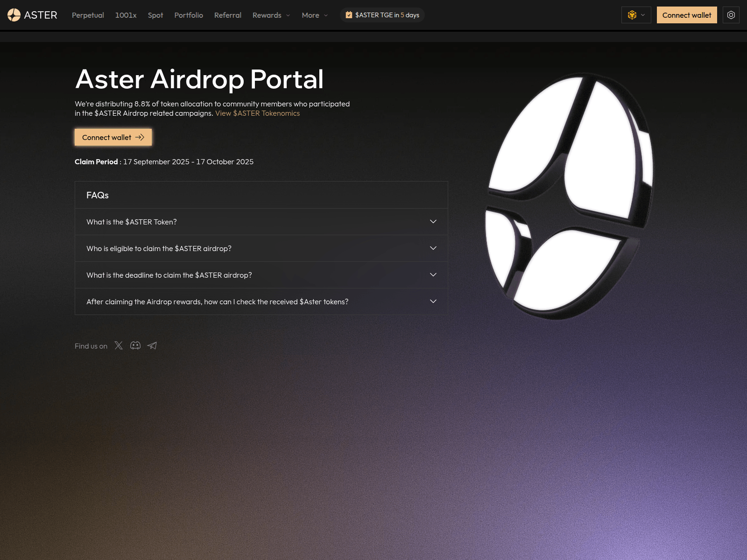The image size is (747, 560).
Task: Select the BNB Chain network icon
Action: [631, 14]
